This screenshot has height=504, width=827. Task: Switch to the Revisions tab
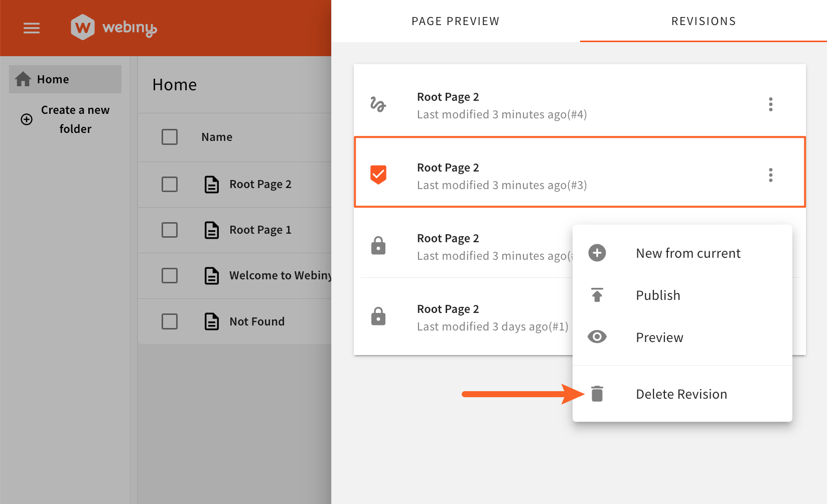(x=703, y=21)
